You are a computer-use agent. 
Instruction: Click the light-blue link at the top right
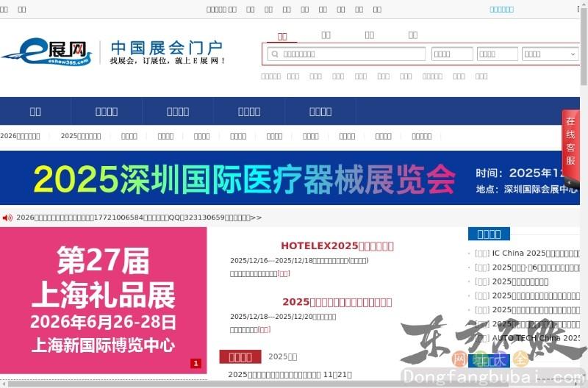[501, 10]
